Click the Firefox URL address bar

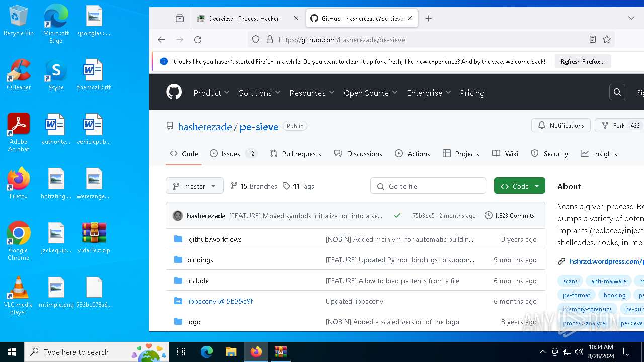432,40
